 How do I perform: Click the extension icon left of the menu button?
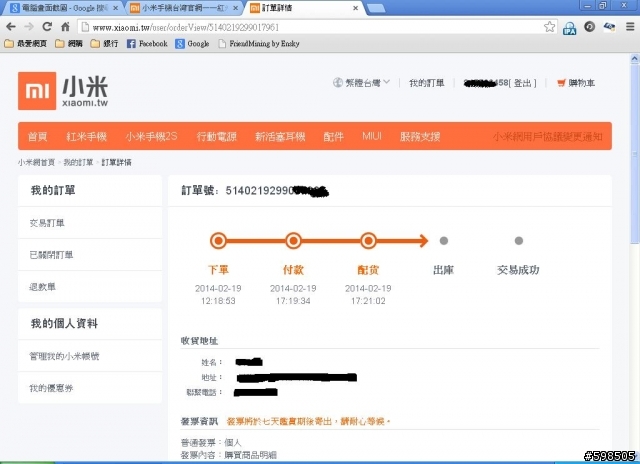(x=609, y=27)
